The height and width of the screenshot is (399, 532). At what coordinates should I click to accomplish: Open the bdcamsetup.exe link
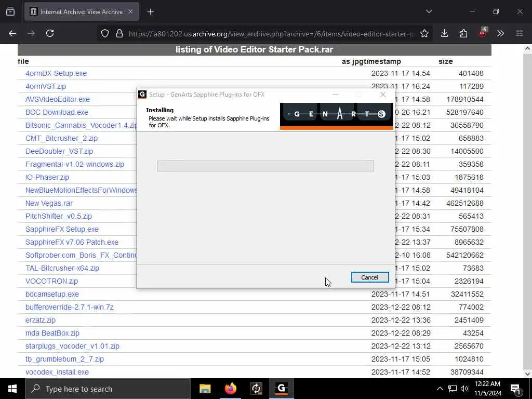pos(52,294)
